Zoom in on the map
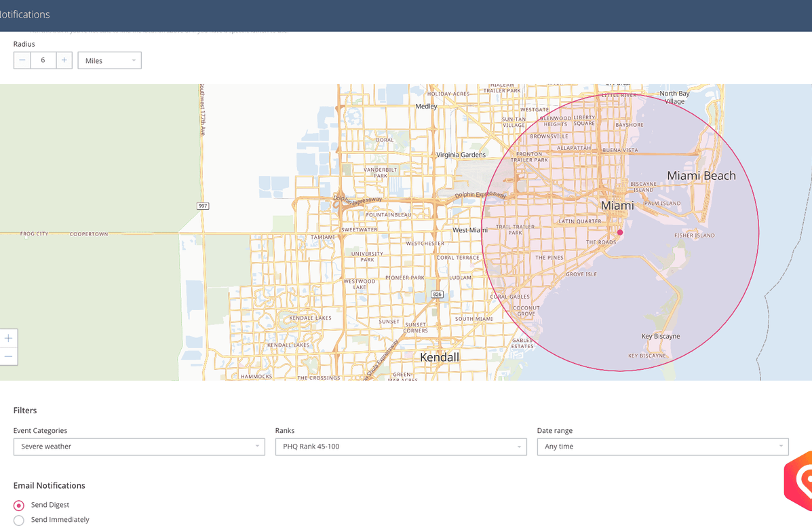 pyautogui.click(x=8, y=338)
